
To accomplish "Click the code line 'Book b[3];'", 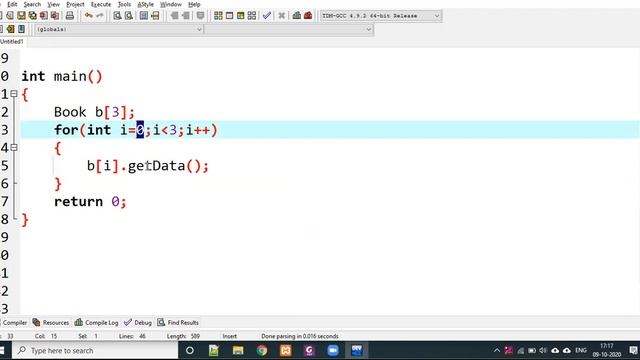I will coord(94,112).
